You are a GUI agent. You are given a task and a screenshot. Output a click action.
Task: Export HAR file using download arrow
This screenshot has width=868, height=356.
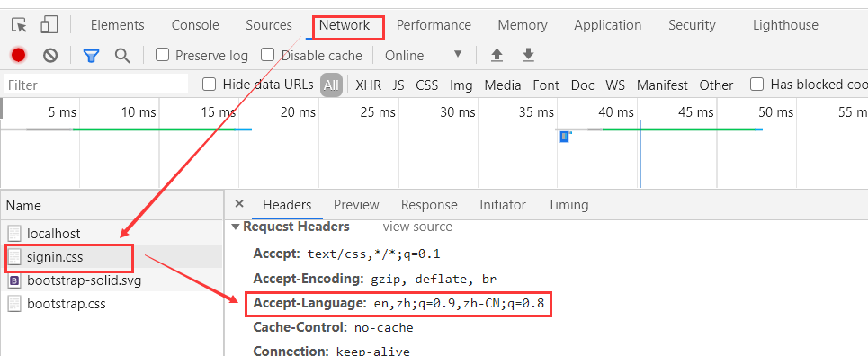tap(528, 55)
